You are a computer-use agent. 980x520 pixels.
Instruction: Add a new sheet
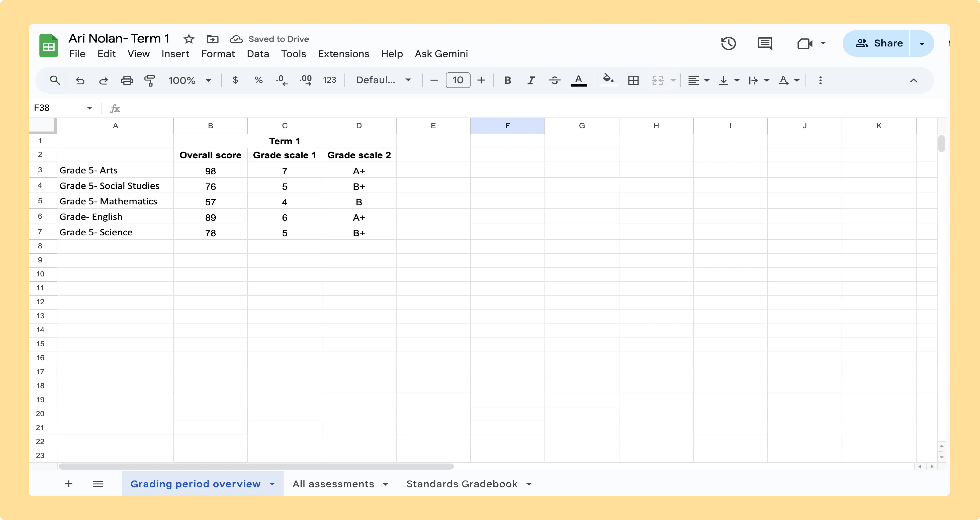click(68, 484)
